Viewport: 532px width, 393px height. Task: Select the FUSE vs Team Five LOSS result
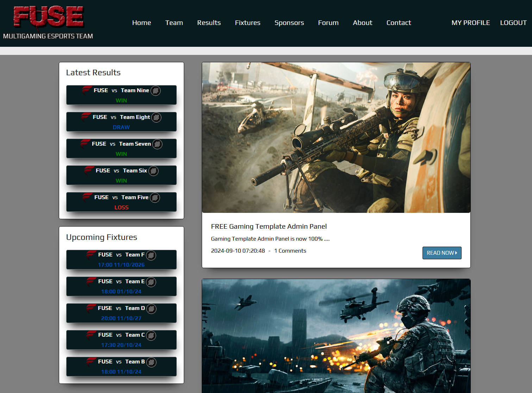121,202
